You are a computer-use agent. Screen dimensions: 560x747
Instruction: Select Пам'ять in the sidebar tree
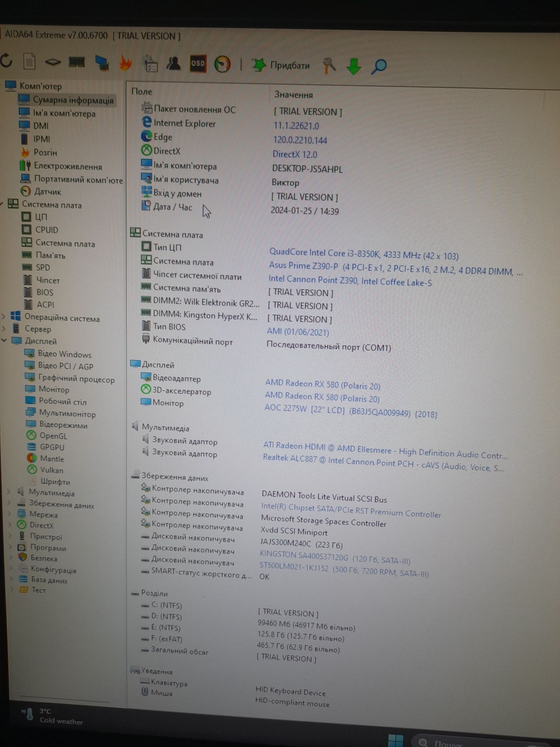click(44, 255)
